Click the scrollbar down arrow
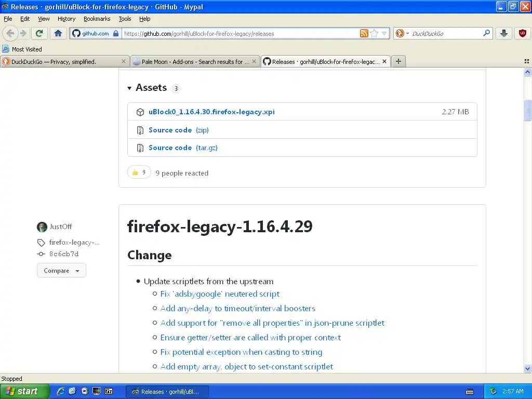Viewport: 532px width, 399px height. pyautogui.click(x=527, y=368)
